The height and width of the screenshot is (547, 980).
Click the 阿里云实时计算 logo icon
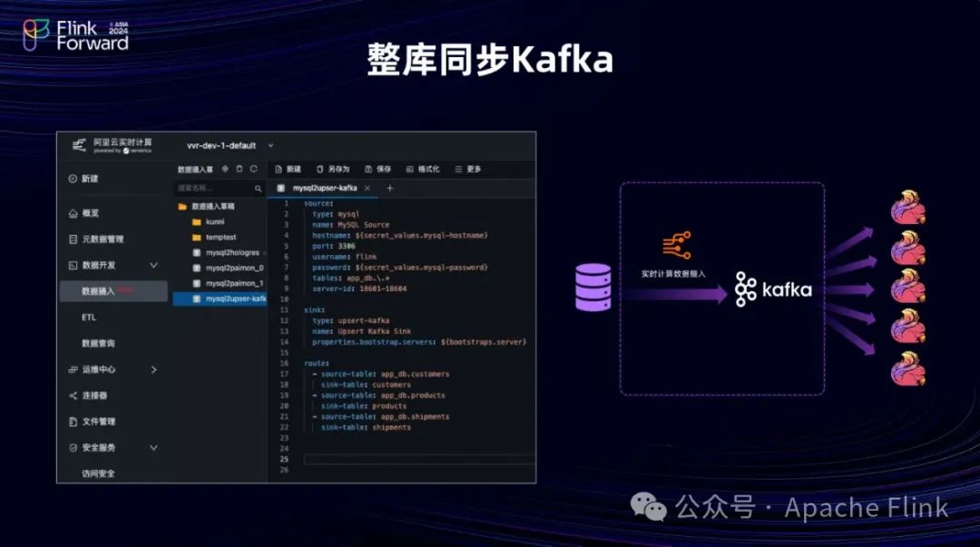(79, 146)
